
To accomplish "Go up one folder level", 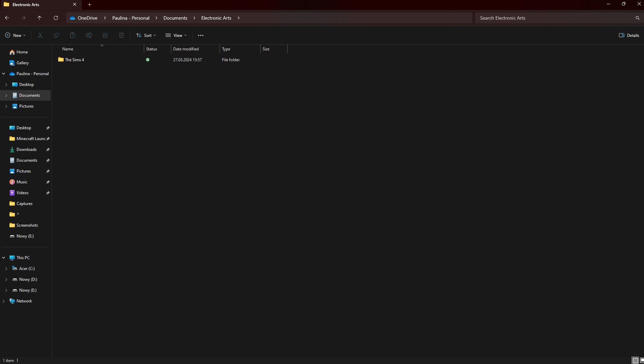I will pos(40,18).
